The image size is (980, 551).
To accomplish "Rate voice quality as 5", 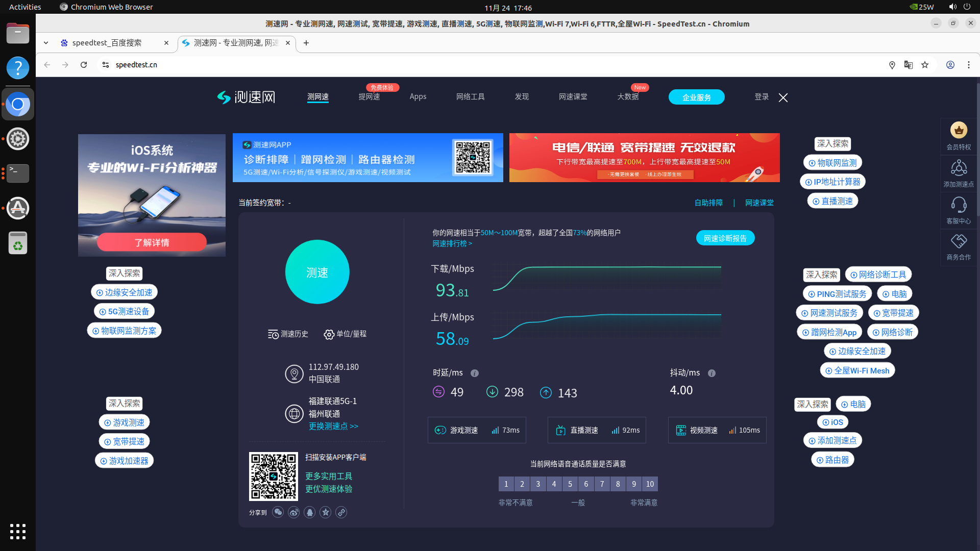I will coord(570,484).
